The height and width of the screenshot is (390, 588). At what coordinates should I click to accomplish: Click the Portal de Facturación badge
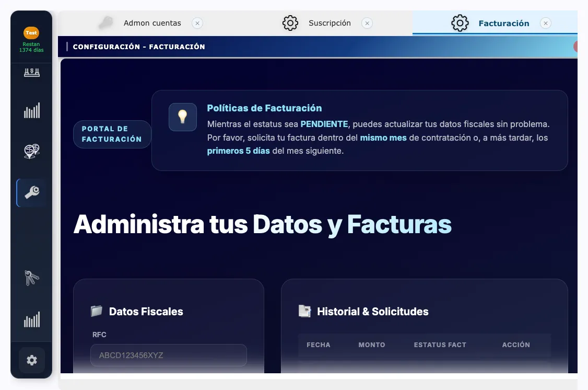pyautogui.click(x=112, y=134)
